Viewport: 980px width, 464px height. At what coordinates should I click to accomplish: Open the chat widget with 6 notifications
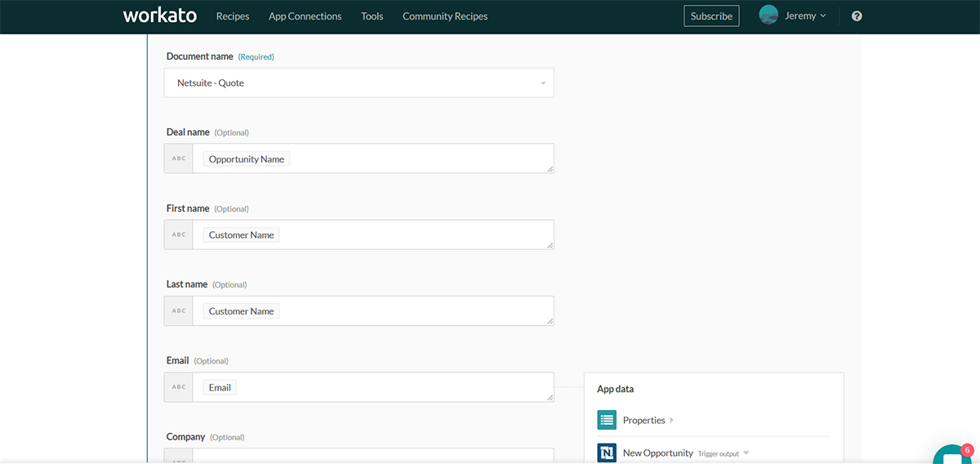(952, 455)
